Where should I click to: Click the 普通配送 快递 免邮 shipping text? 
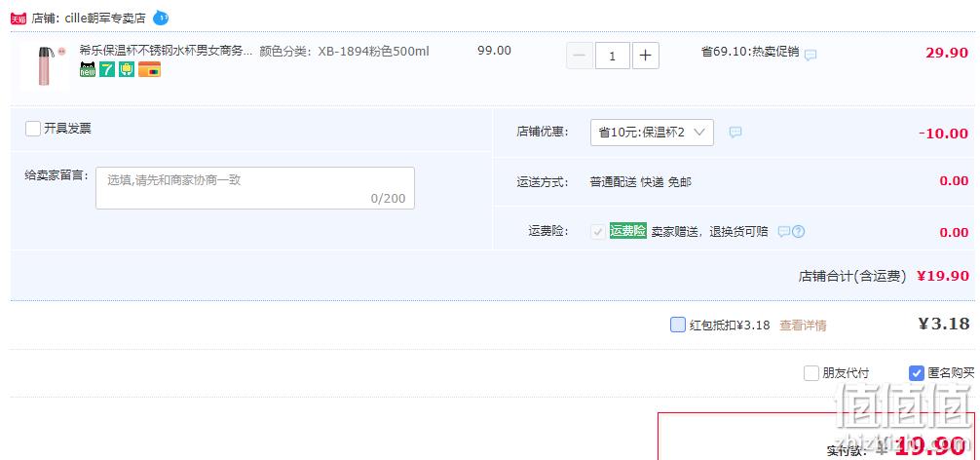641,182
